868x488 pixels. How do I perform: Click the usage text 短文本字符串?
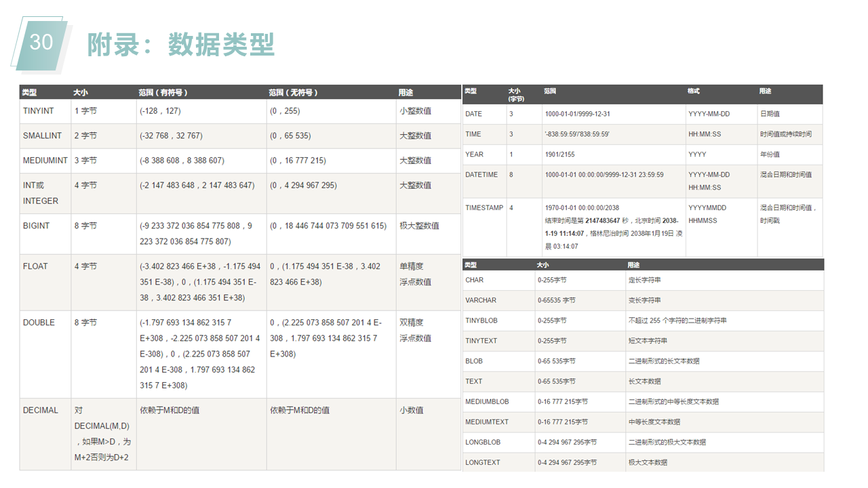pyautogui.click(x=648, y=341)
